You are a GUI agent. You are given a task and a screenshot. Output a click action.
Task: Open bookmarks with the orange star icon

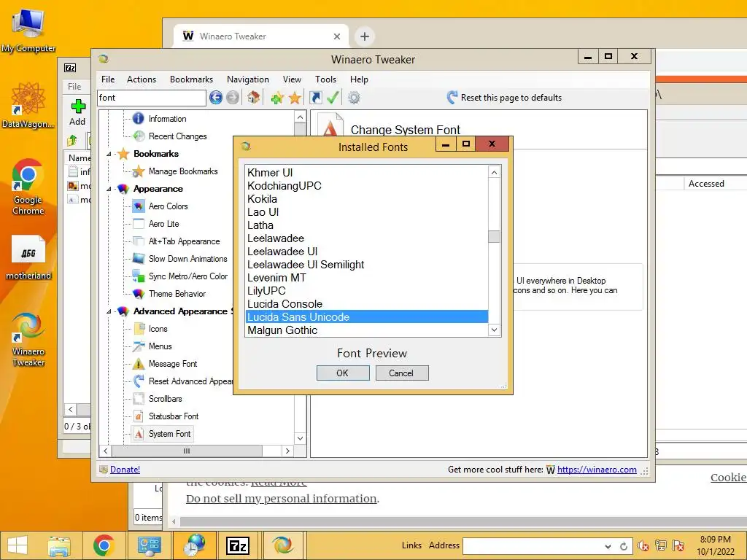pos(295,98)
